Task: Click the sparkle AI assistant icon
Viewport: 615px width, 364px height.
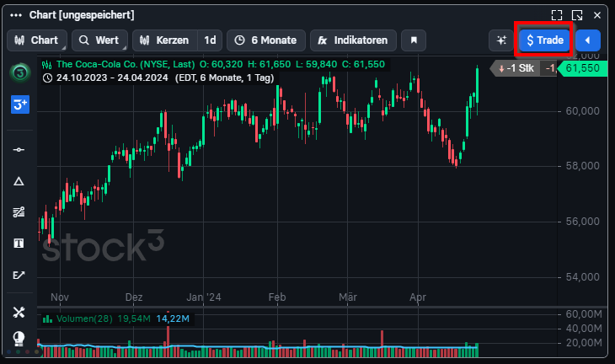Action: click(501, 40)
